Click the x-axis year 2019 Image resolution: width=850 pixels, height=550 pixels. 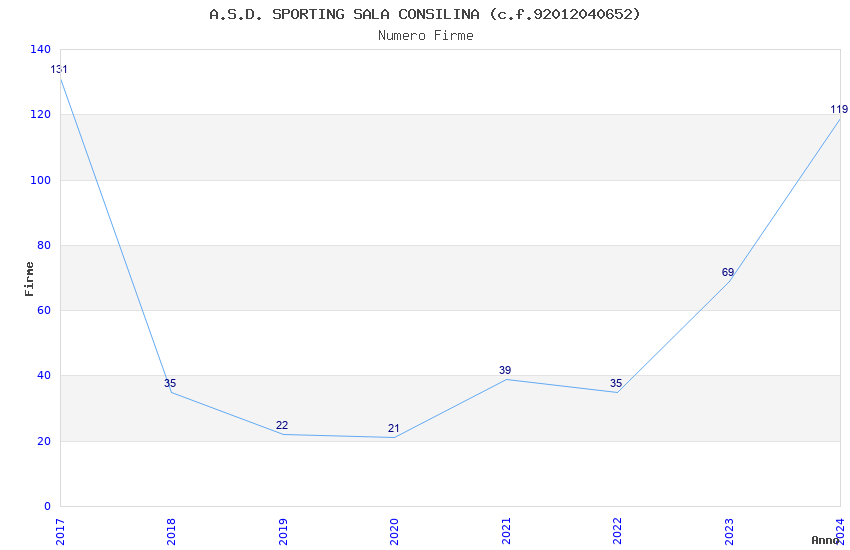283,532
